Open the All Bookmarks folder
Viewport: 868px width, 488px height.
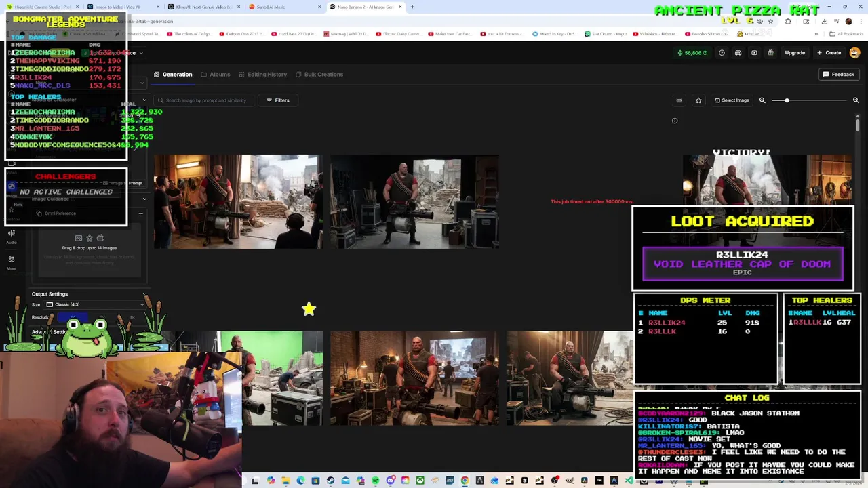847,34
